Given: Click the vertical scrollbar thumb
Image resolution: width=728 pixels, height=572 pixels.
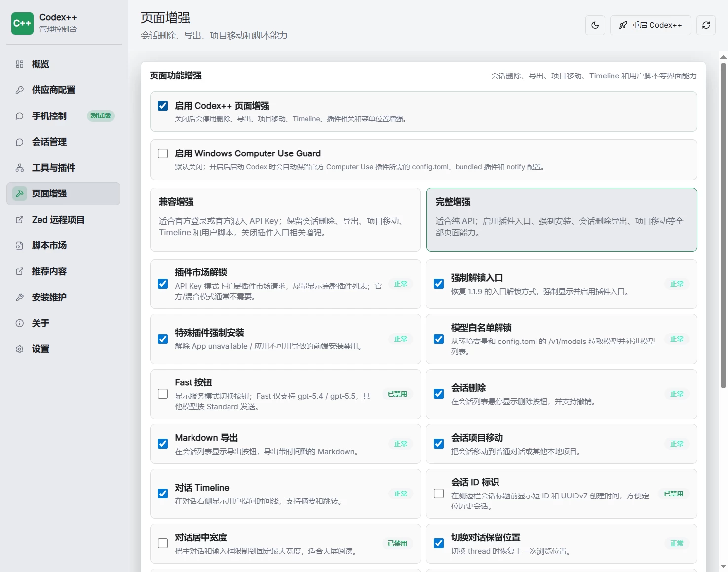Looking at the screenshot, I should 724,226.
